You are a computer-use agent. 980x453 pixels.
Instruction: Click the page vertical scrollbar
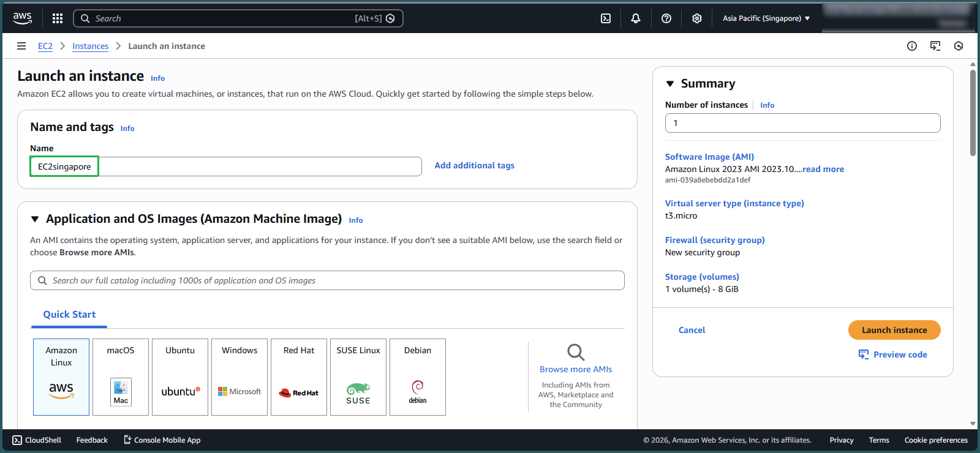pos(973,113)
